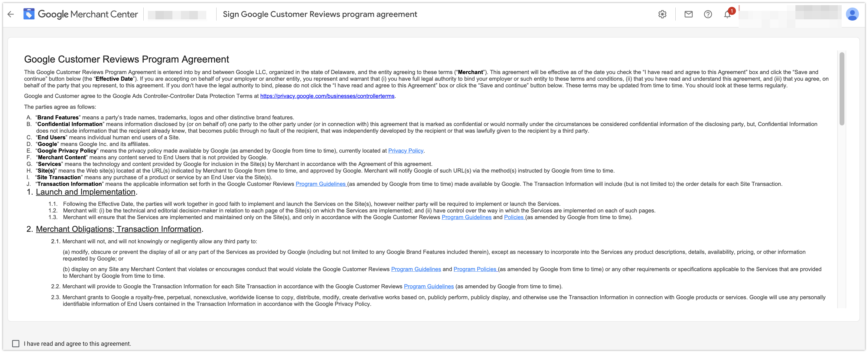
Task: Open the settings gear menu
Action: [662, 14]
